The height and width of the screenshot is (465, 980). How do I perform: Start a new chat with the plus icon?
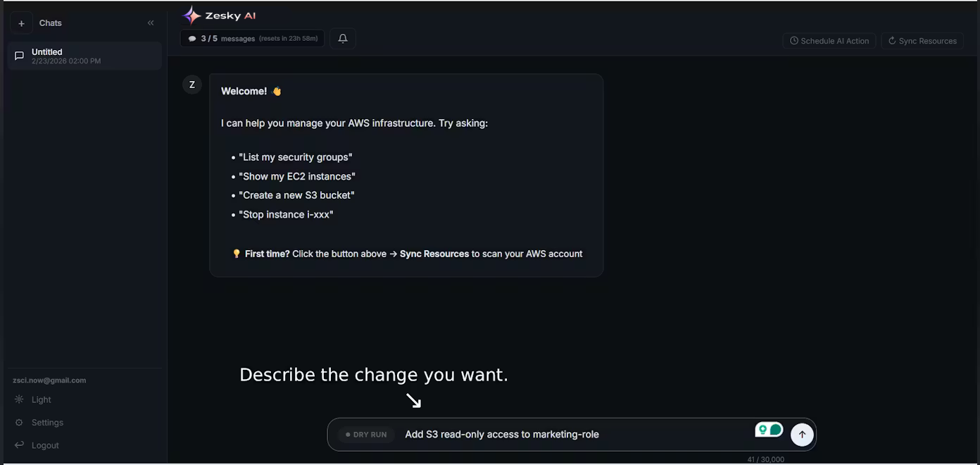coord(20,23)
